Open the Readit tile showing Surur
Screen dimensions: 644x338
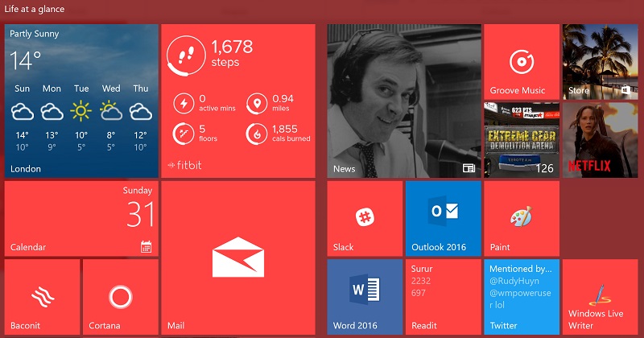[444, 297]
